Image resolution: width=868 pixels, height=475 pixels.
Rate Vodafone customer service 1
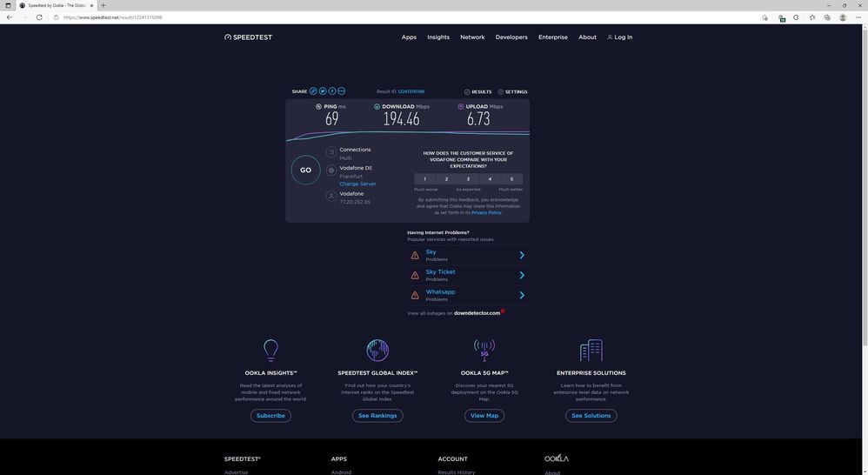[x=425, y=179]
